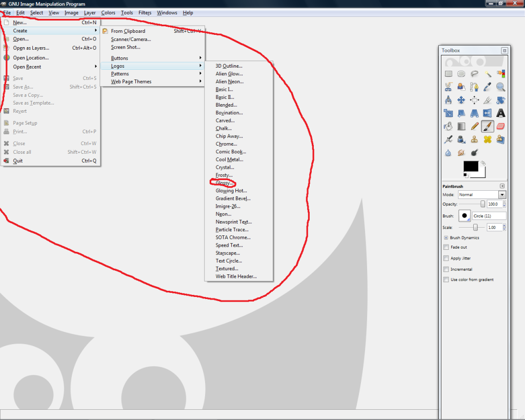Click the brush Scale slider

472,227
